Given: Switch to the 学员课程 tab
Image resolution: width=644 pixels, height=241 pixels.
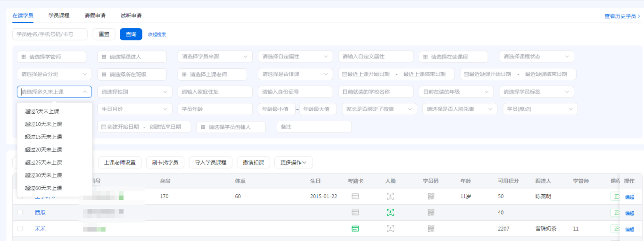Looking at the screenshot, I should [x=59, y=16].
